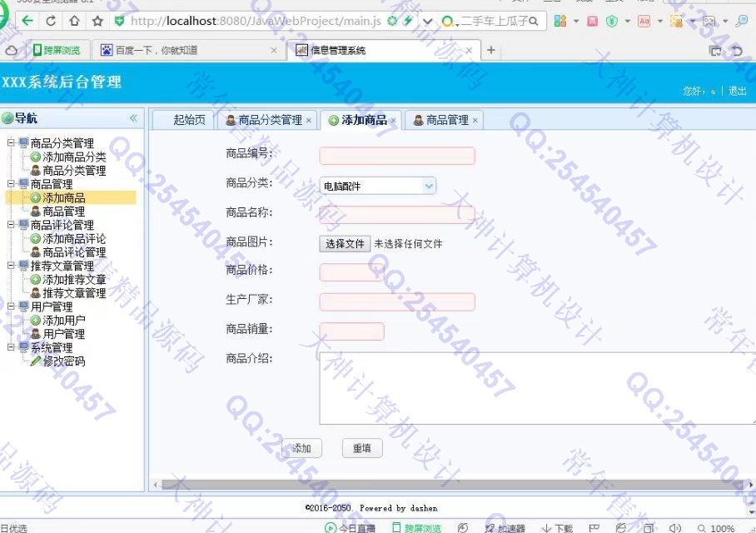The width and height of the screenshot is (756, 533).
Task: Select the 信息管理系统 browser tab
Action: (x=383, y=50)
